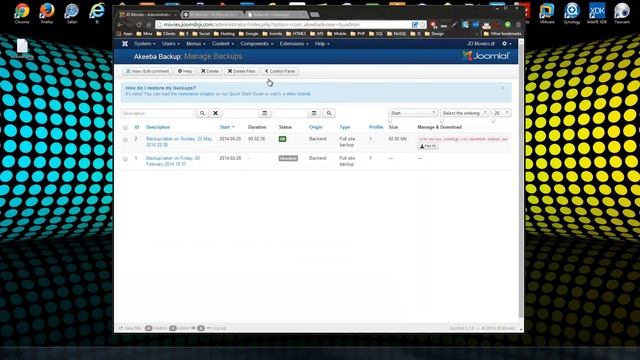The width and height of the screenshot is (640, 360).
Task: Sort by the Origin column header
Action: pyautogui.click(x=316, y=127)
